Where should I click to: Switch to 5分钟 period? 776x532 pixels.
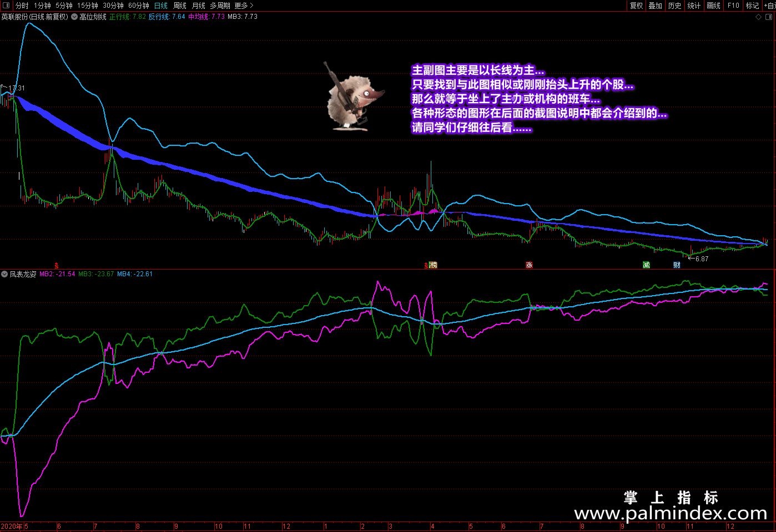64,6
